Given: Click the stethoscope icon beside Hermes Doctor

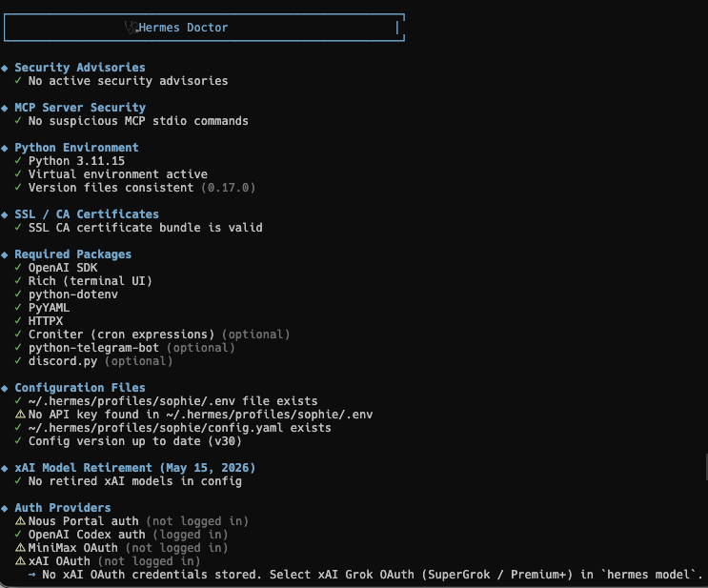Looking at the screenshot, I should point(131,28).
